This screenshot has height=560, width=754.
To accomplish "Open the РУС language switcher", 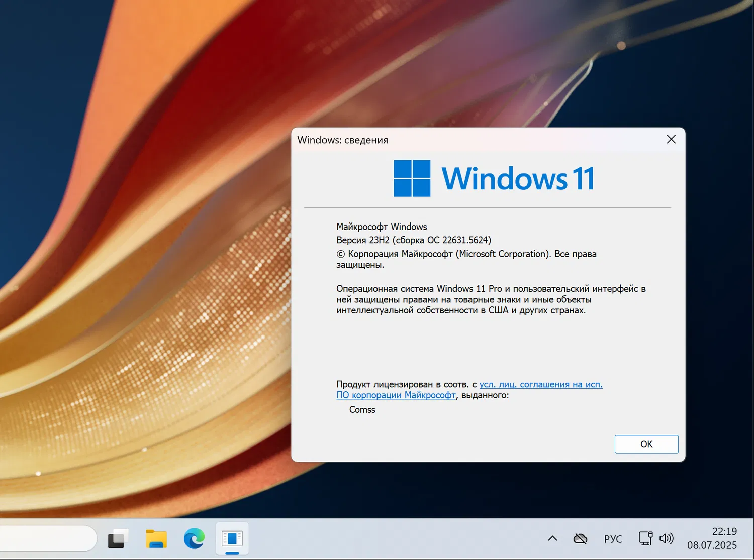I will [x=613, y=538].
